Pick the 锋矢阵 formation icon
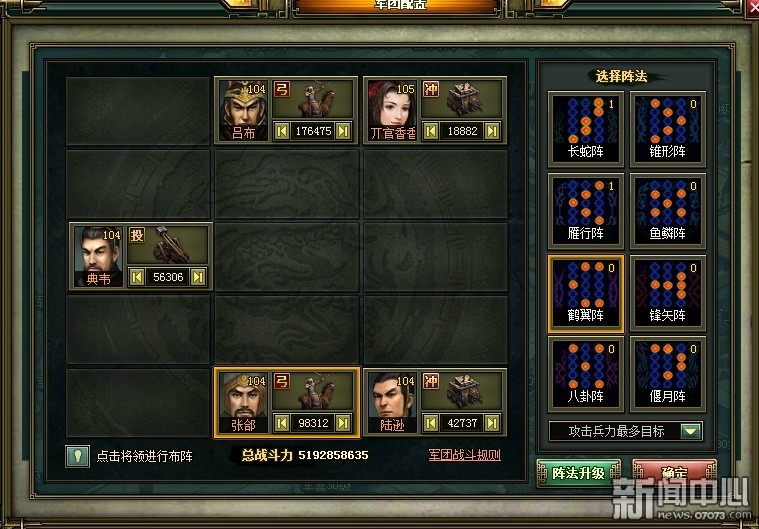 668,293
